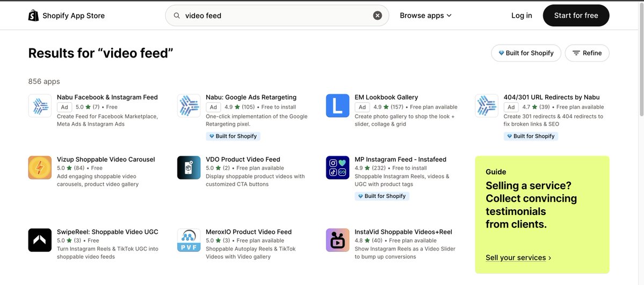Open MP Instagram Feed - Instafeed title
644x285 pixels.
click(x=401, y=159)
